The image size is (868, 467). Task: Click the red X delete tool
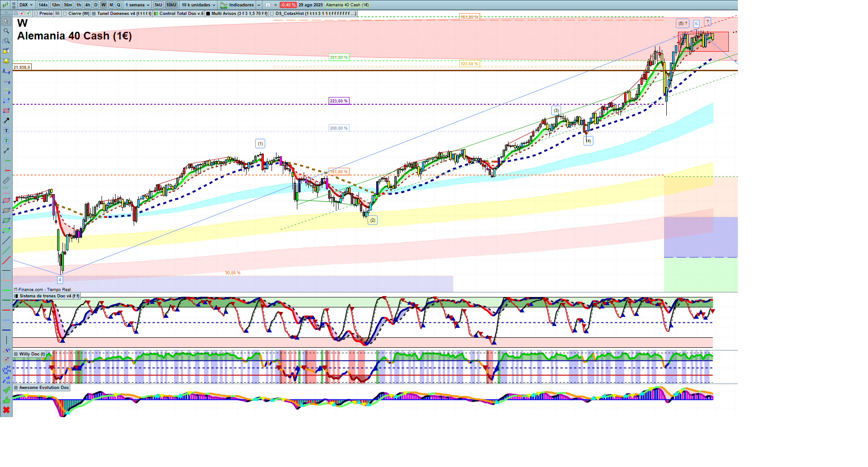[x=6, y=410]
